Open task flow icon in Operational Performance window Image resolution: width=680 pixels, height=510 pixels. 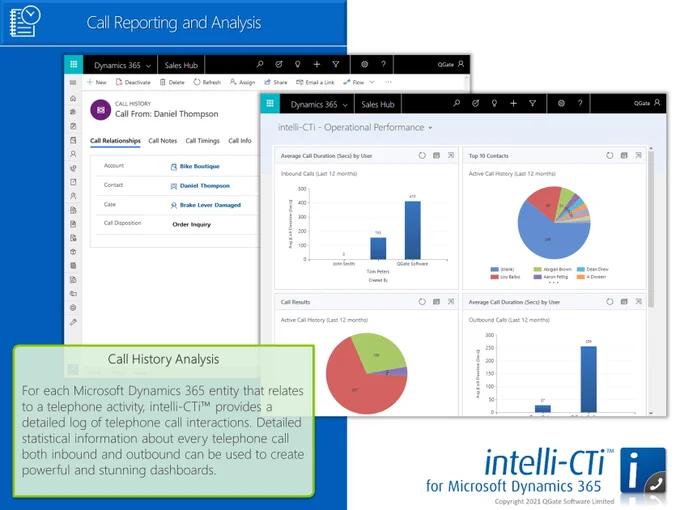click(x=475, y=103)
